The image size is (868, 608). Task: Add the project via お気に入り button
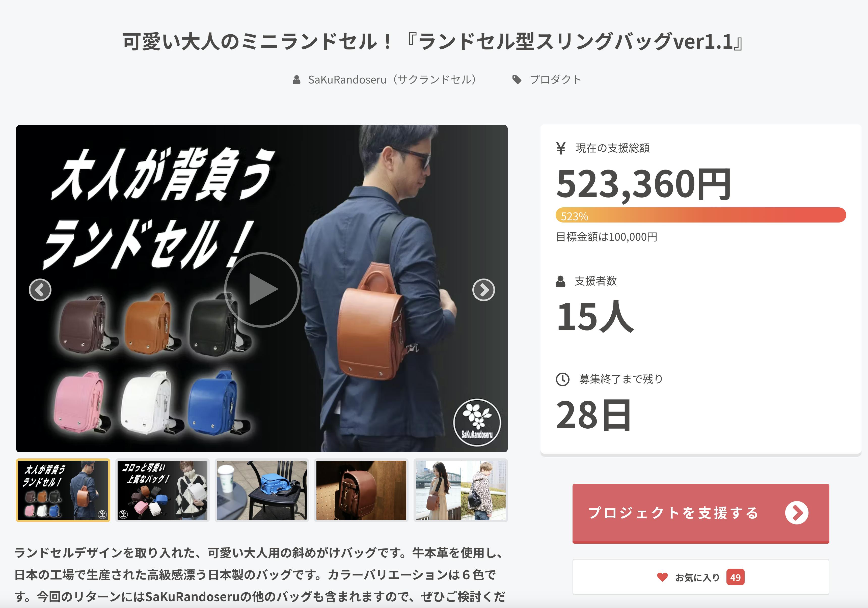[700, 577]
